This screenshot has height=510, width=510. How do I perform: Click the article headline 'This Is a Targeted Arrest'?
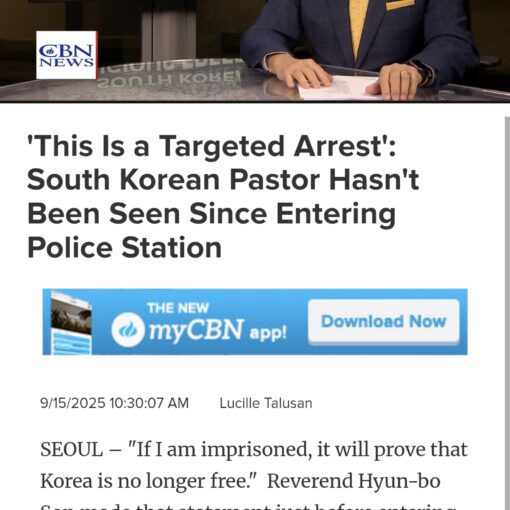coord(211,146)
